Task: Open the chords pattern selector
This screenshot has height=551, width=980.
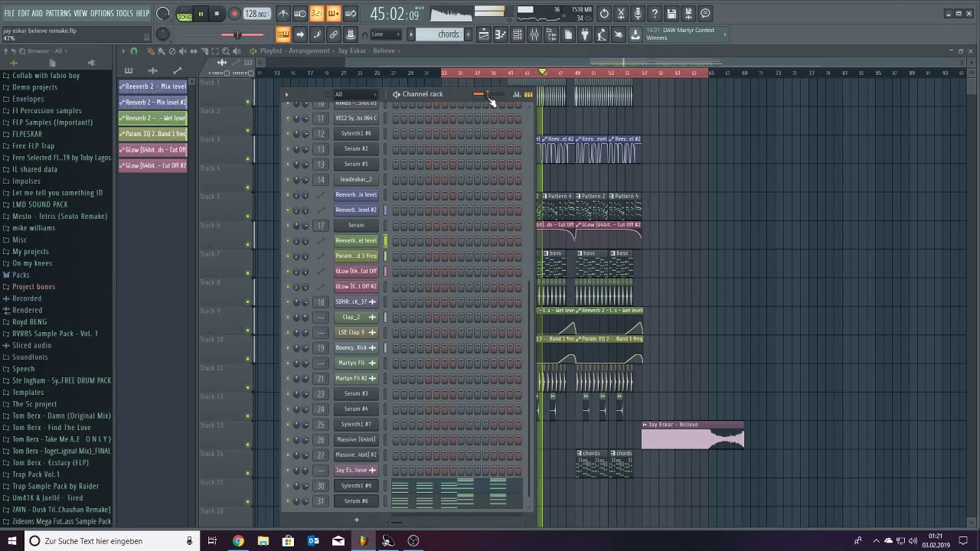Action: pos(449,34)
